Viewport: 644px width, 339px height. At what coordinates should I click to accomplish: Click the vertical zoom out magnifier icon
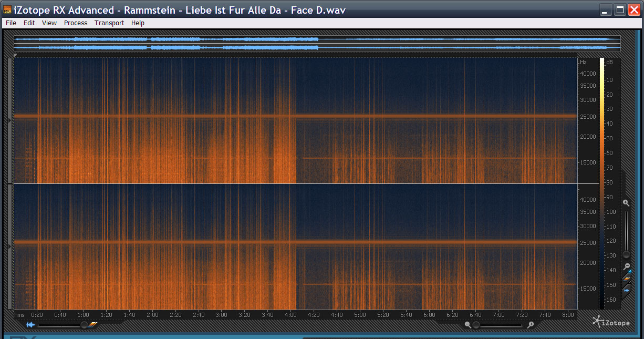click(626, 266)
